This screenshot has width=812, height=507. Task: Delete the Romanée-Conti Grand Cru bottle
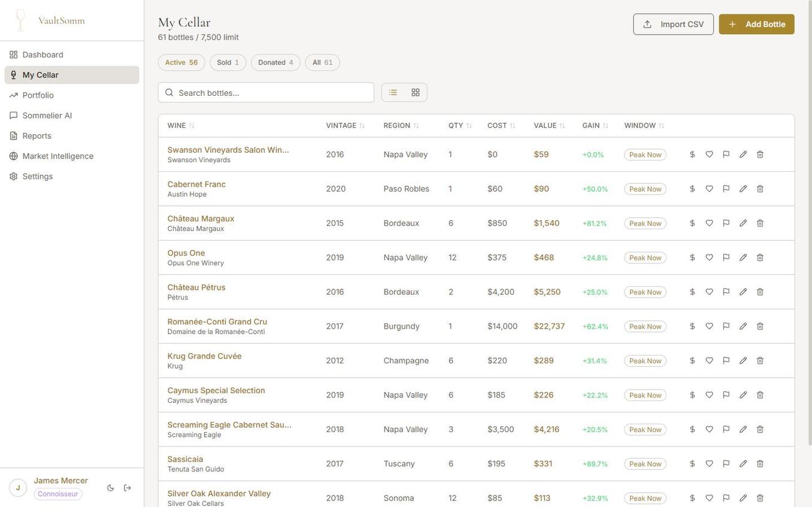click(761, 327)
